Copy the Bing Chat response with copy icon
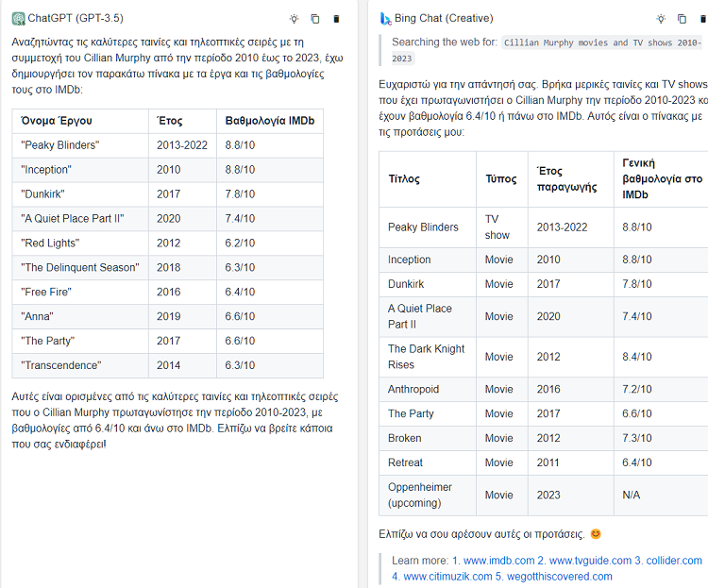 pos(682,19)
